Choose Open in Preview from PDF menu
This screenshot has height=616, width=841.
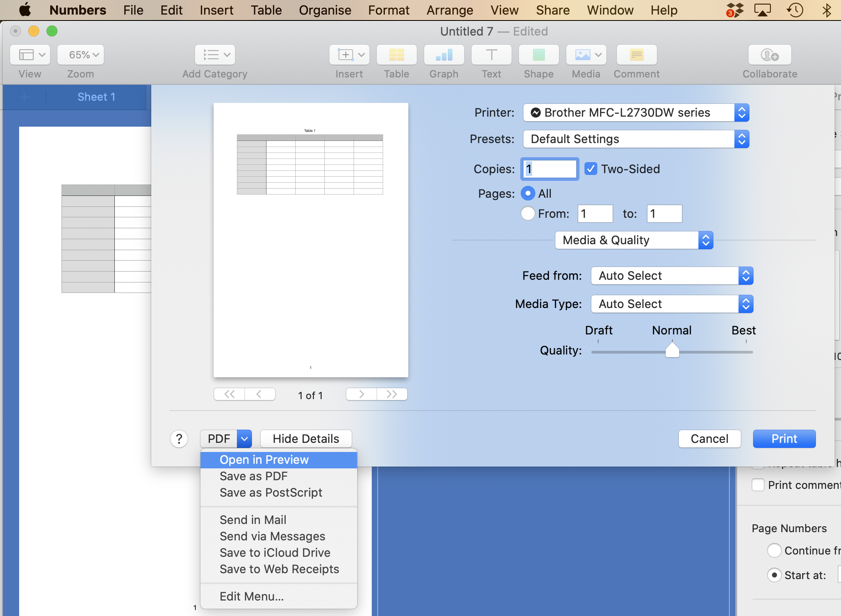[279, 460]
